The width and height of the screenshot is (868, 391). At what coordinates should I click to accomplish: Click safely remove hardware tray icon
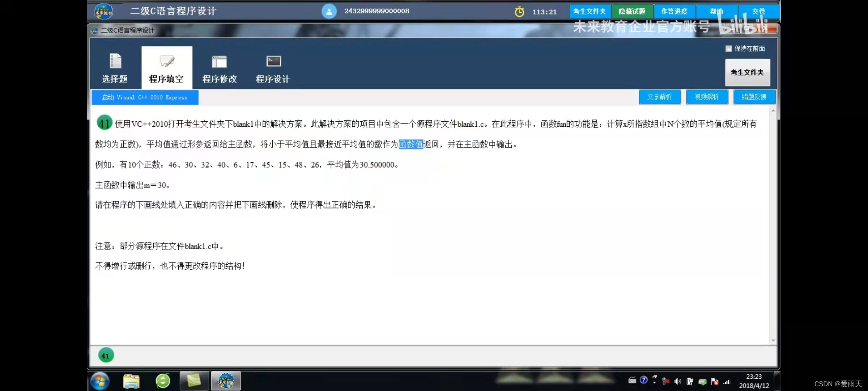pos(702,382)
